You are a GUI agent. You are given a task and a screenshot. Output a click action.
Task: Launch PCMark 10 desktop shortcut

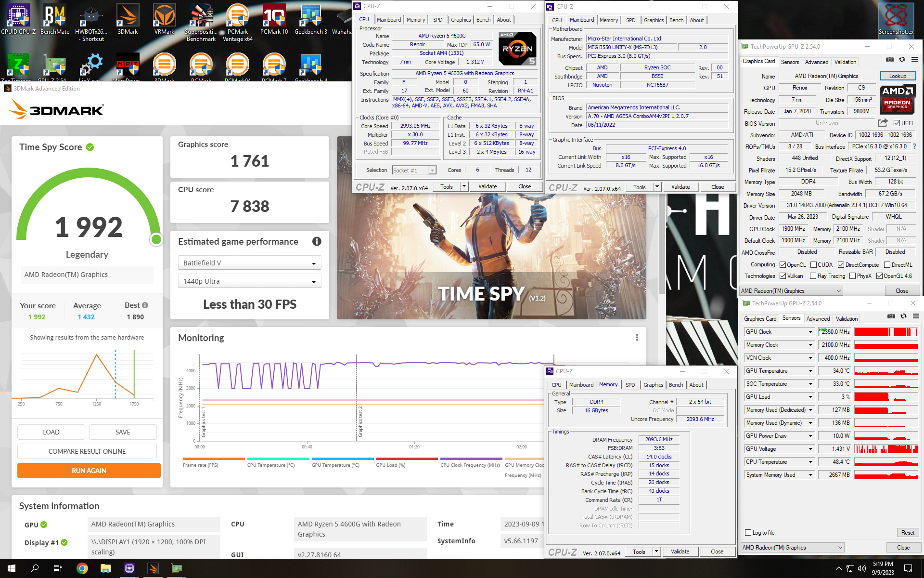[274, 19]
